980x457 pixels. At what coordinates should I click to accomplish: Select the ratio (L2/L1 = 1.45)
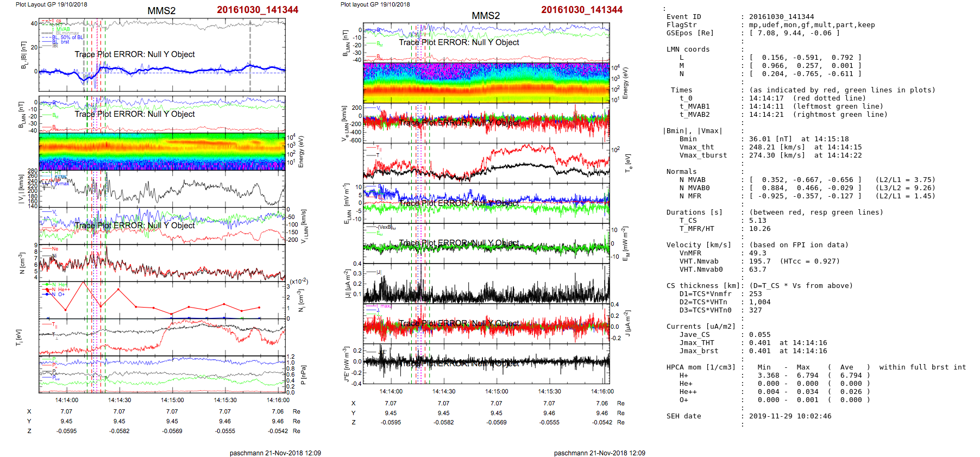pos(906,196)
